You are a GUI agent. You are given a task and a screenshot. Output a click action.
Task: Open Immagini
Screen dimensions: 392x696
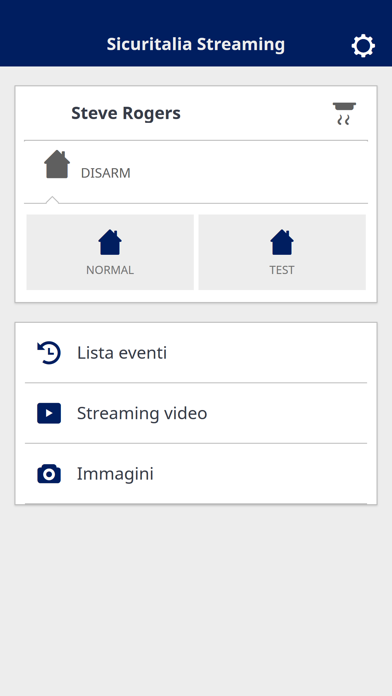(x=196, y=474)
